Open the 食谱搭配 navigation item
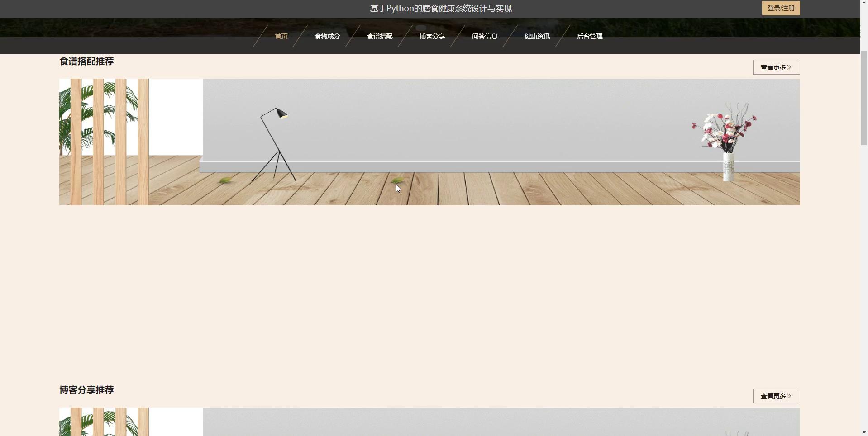The image size is (868, 436). tap(380, 36)
